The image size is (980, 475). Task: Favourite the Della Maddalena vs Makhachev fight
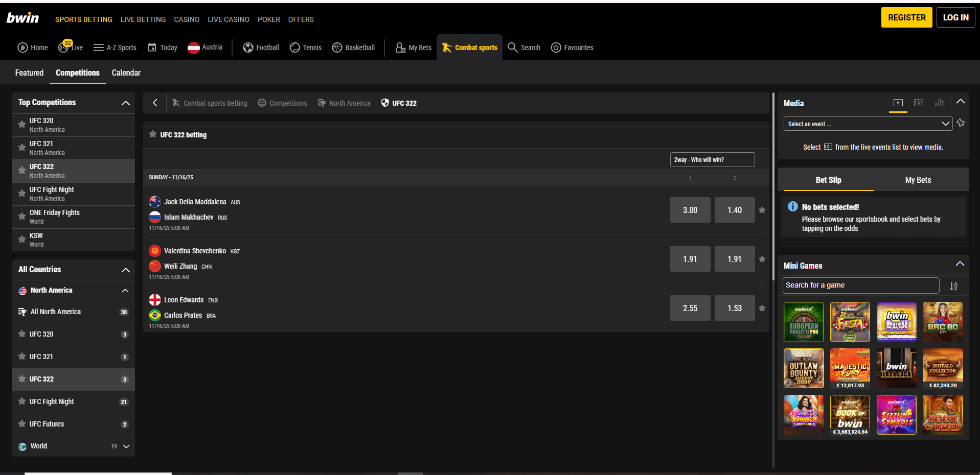(762, 210)
